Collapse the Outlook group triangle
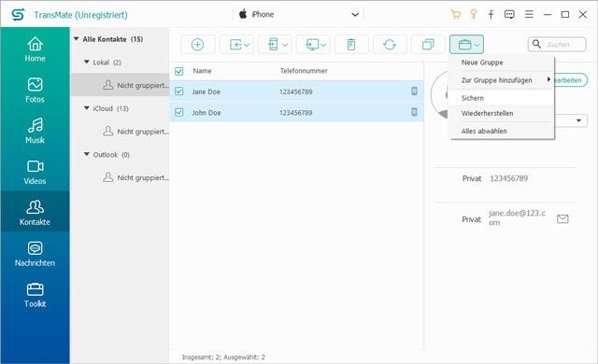Screen dimensions: 598x364 pos(87,154)
